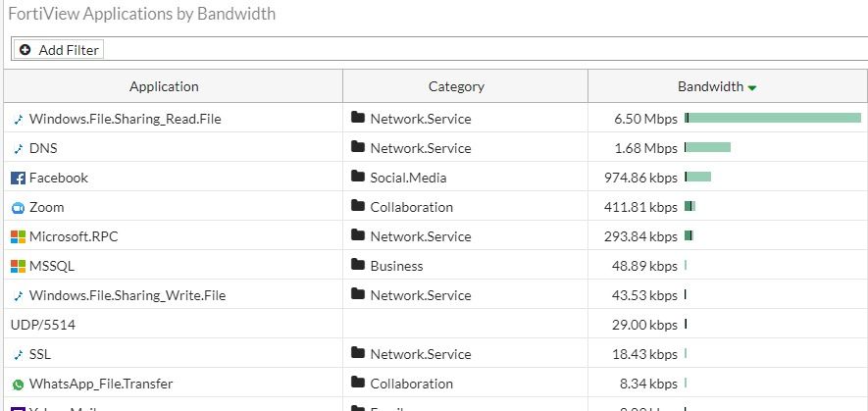Click the Zoom application icon
Viewport: 868px width, 411px height.
tap(18, 207)
